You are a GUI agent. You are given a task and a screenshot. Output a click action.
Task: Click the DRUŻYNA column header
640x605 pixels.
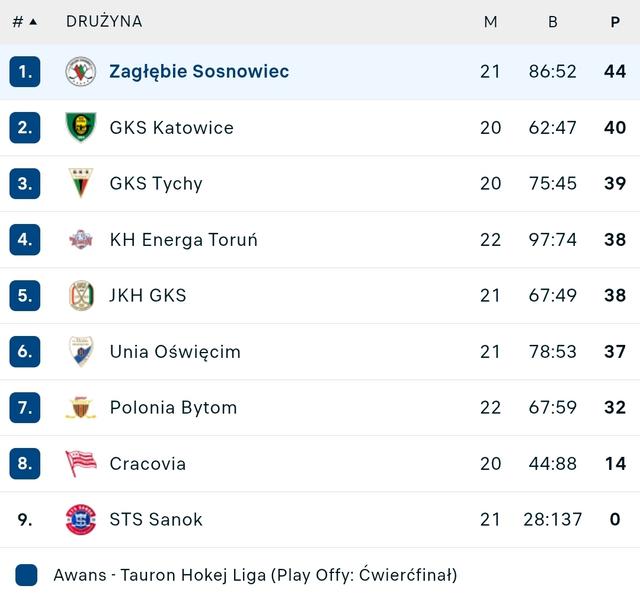click(104, 21)
